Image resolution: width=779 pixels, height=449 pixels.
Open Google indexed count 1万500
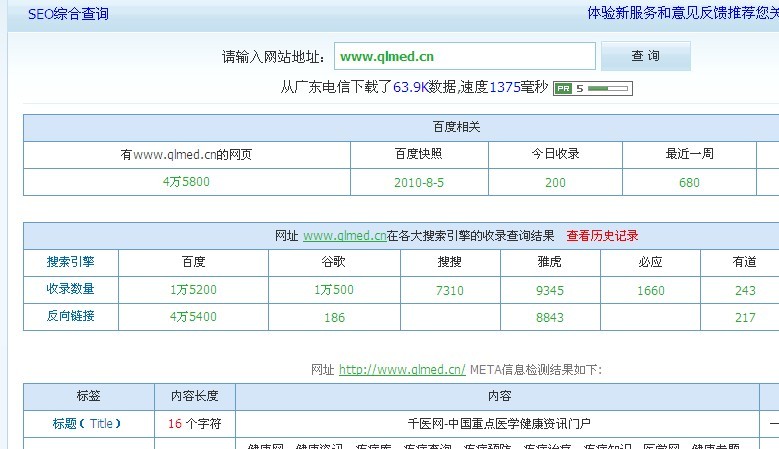(x=333, y=290)
